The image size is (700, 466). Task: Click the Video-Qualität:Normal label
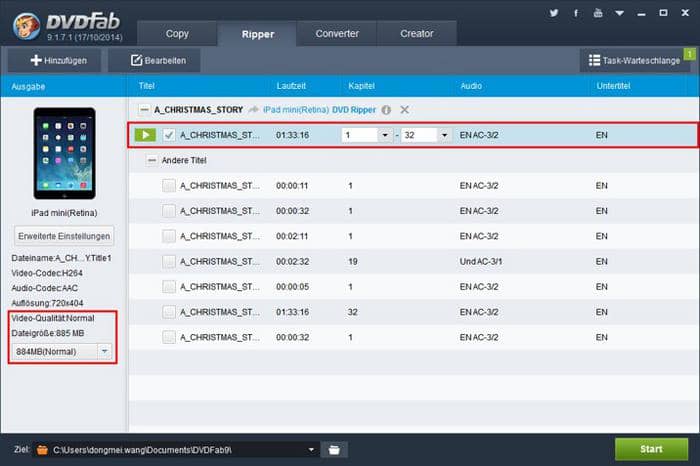(x=53, y=318)
